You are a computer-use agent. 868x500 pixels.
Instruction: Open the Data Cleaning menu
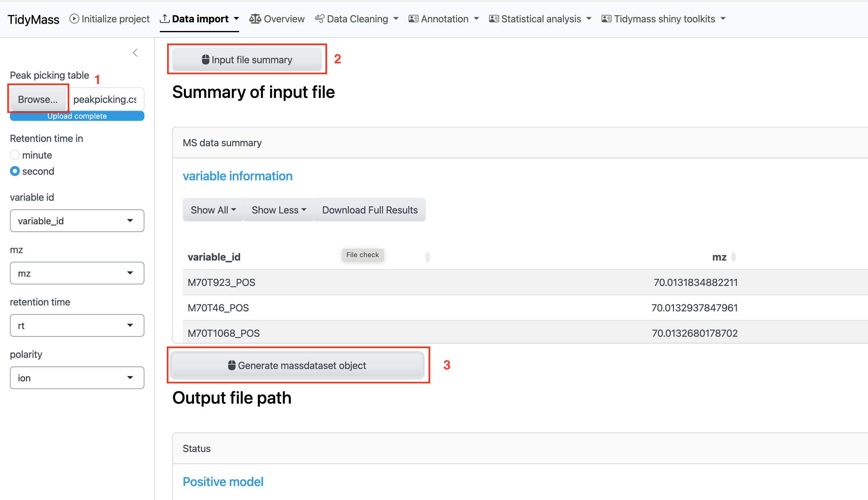pos(357,19)
